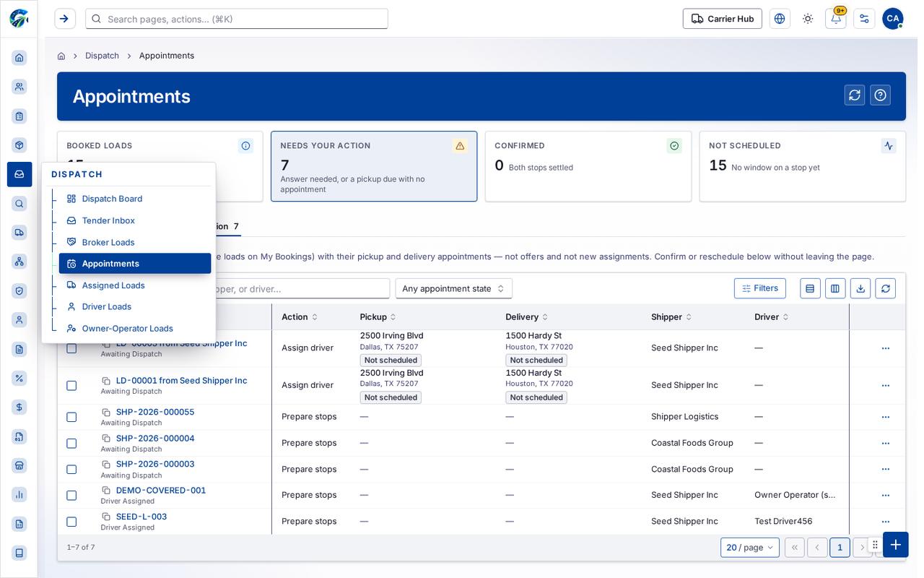Click the Search pages, actions field
Screen dimensions: 924x578
point(237,19)
